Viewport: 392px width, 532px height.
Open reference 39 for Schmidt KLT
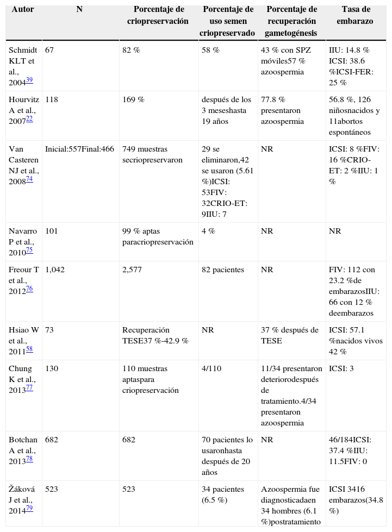pos(29,80)
